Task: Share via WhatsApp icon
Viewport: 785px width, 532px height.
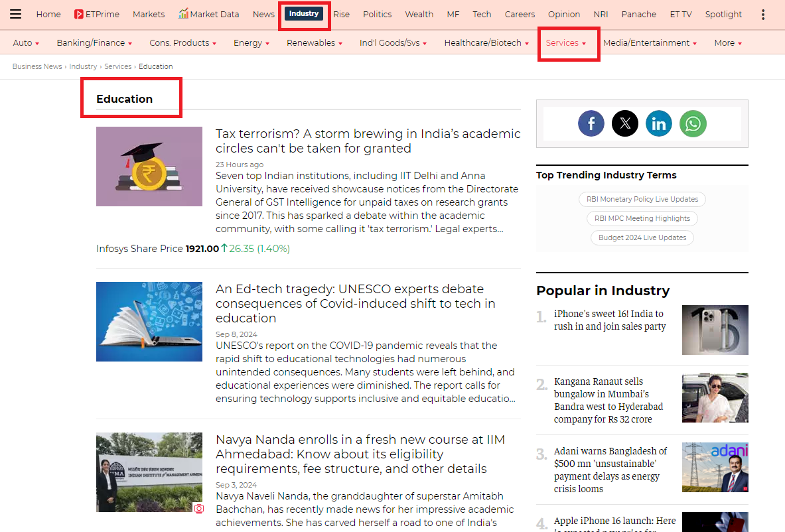Action: click(693, 123)
